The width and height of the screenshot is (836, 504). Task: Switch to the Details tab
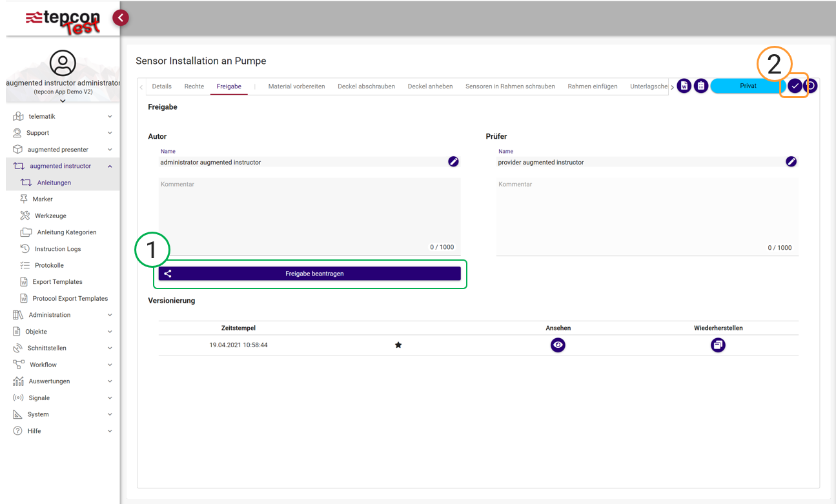tap(161, 86)
